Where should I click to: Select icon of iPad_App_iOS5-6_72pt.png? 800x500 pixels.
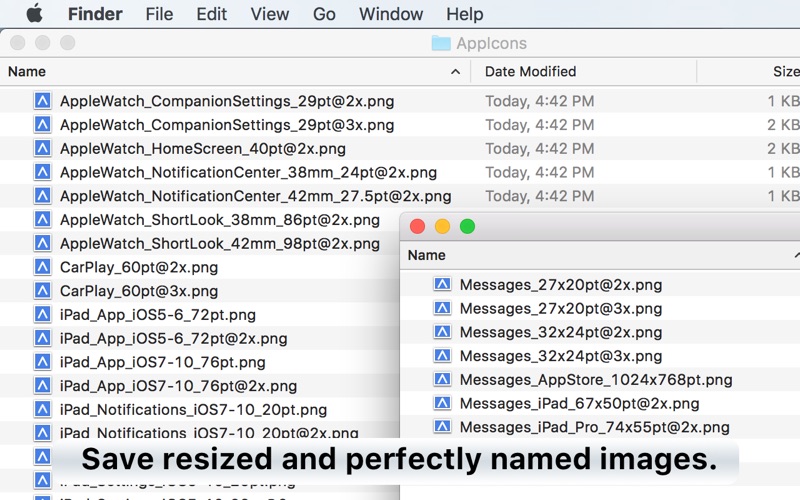[x=42, y=314]
